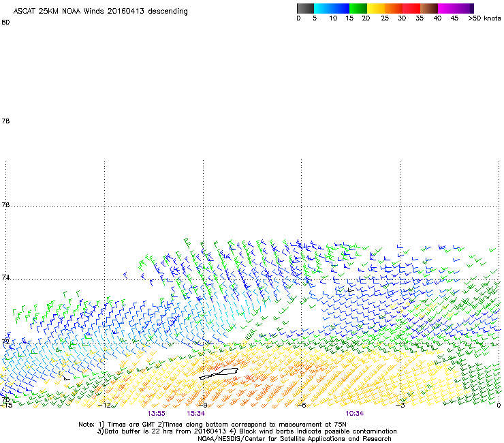Click the '>50 knots' colorbar label
504x443 pixels.
484,18
